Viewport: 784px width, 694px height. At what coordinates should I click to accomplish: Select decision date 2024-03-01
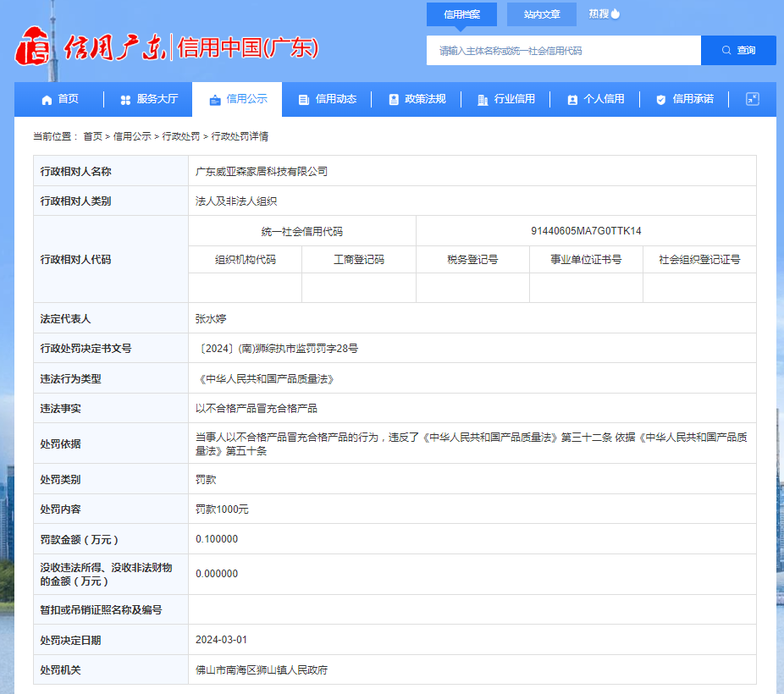pyautogui.click(x=221, y=640)
